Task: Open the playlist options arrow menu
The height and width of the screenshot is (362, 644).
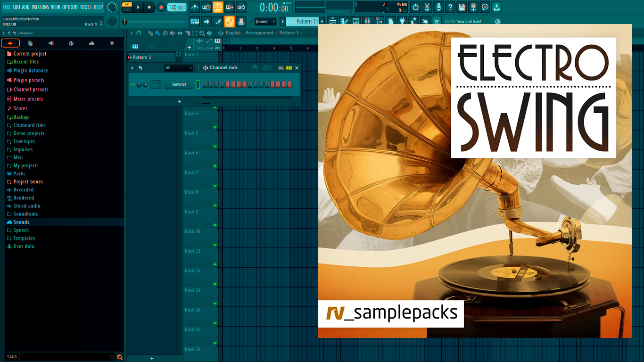Action: pyautogui.click(x=132, y=33)
